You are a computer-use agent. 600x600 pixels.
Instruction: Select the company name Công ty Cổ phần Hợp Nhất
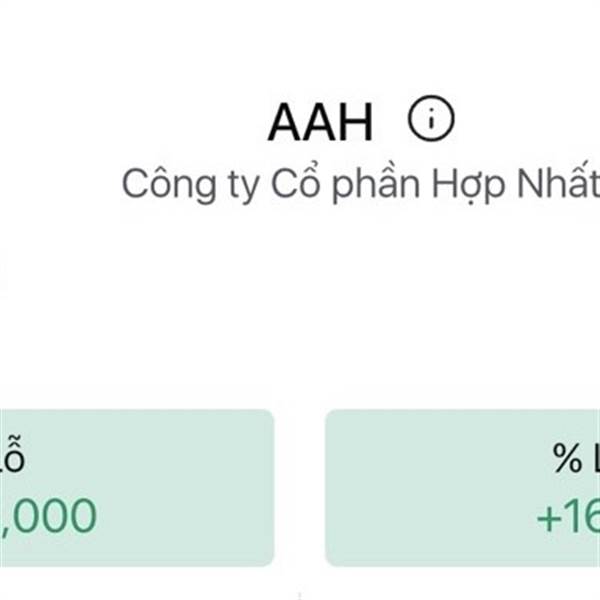click(x=360, y=185)
